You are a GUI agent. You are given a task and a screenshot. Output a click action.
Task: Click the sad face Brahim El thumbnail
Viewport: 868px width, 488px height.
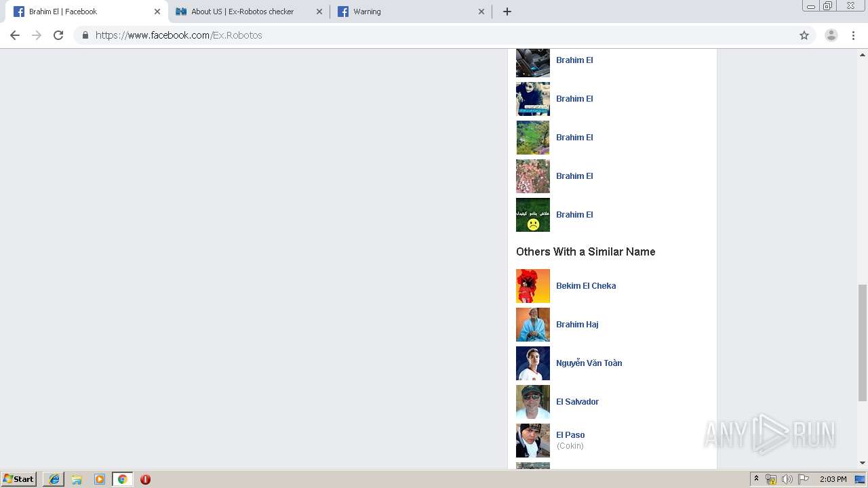533,215
